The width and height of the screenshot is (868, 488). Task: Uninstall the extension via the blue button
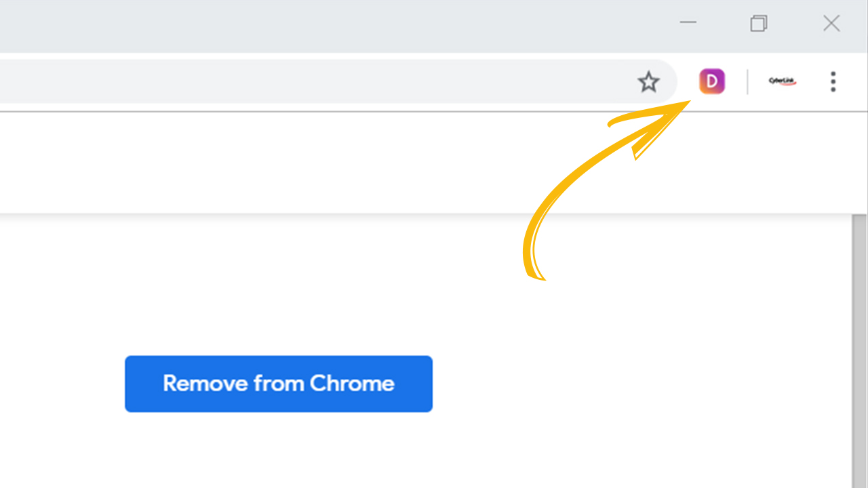coord(279,384)
